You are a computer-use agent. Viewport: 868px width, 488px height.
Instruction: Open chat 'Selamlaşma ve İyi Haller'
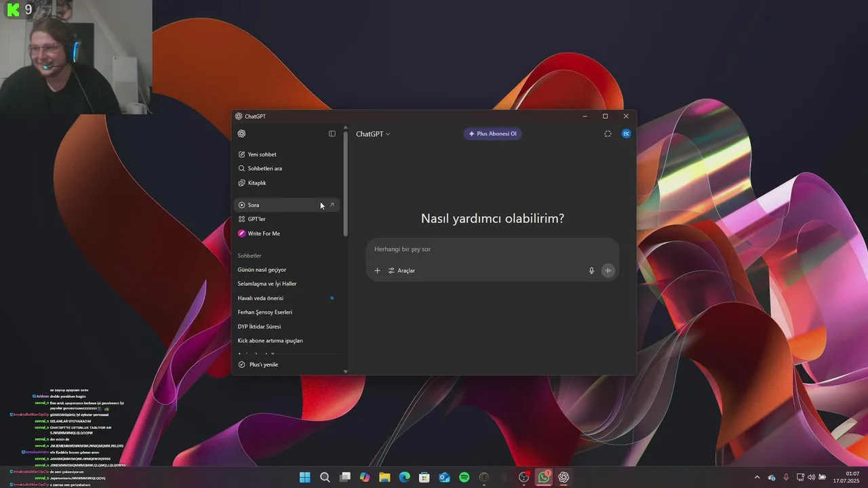click(287, 284)
